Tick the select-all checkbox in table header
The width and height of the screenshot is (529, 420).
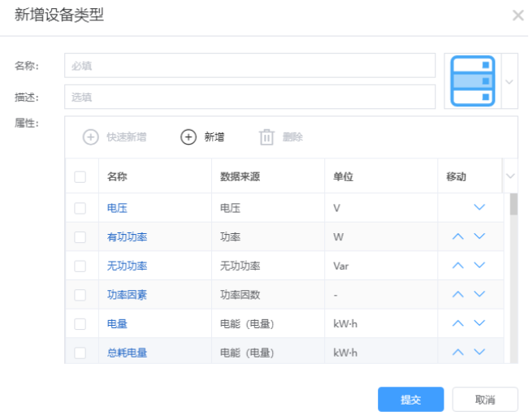pos(80,177)
